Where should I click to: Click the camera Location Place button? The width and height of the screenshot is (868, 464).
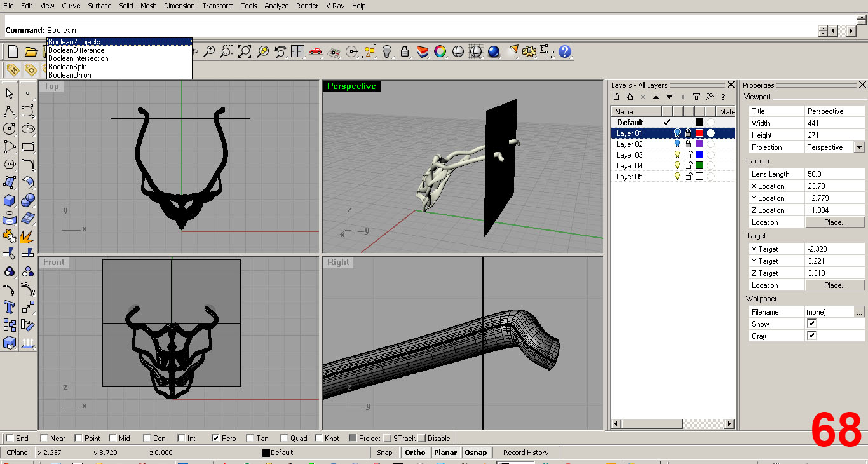pos(835,222)
